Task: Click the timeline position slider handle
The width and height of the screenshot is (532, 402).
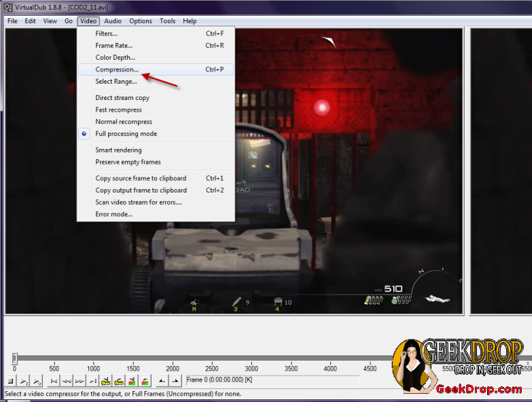Action: pyautogui.click(x=15, y=358)
